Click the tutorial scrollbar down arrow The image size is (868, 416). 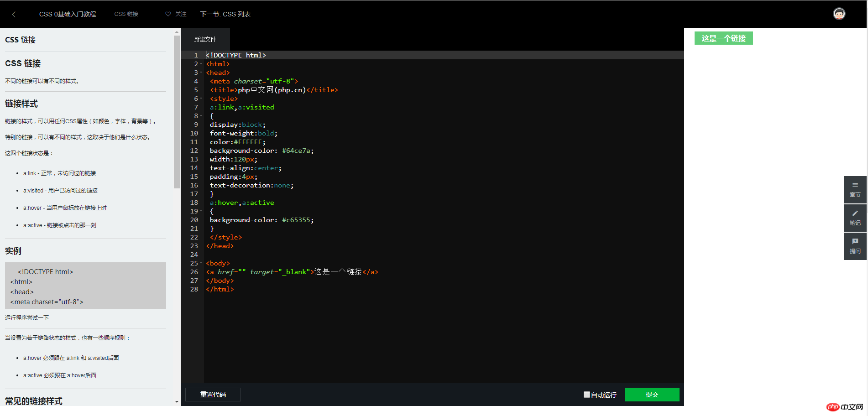coord(177,402)
